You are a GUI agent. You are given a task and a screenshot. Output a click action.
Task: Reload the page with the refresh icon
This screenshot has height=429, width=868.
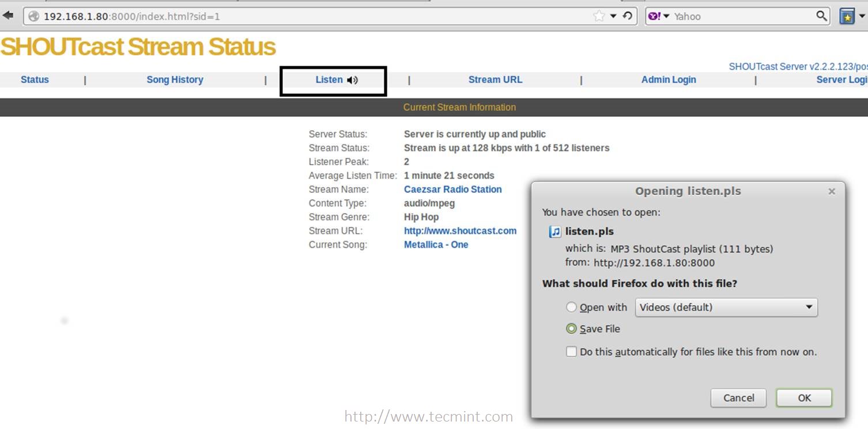pos(628,16)
